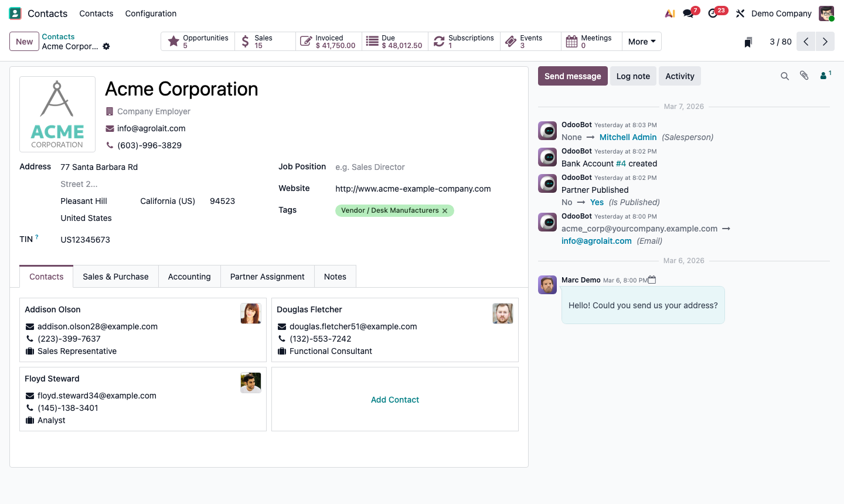Go to the next record with the pager arrow
Viewport: 844px width, 504px height.
click(825, 41)
